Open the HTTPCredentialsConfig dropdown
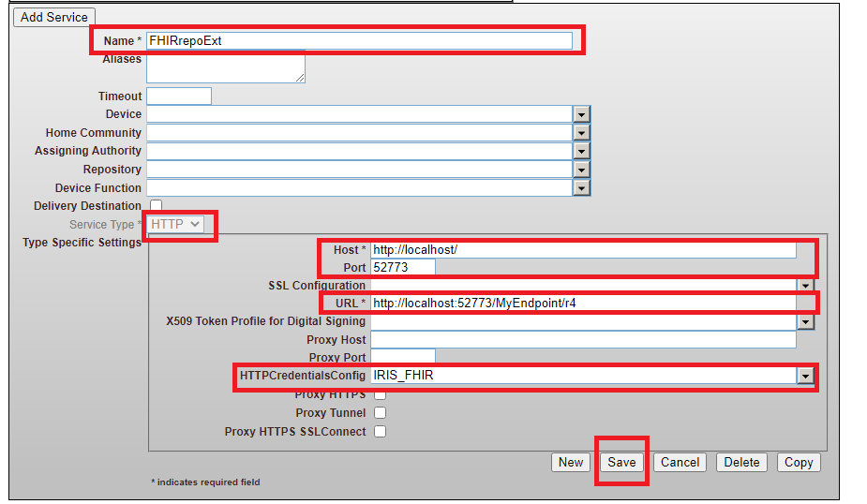 click(x=804, y=376)
